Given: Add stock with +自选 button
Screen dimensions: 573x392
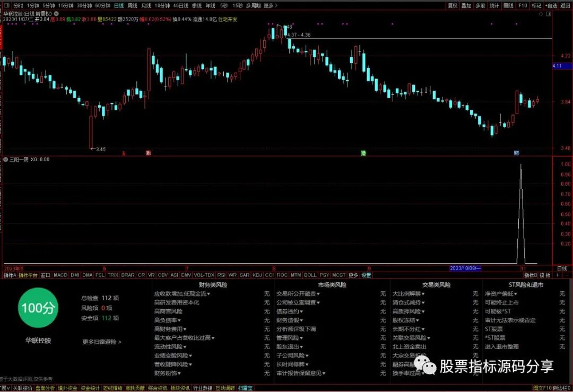Looking at the screenshot, I should (551, 5).
